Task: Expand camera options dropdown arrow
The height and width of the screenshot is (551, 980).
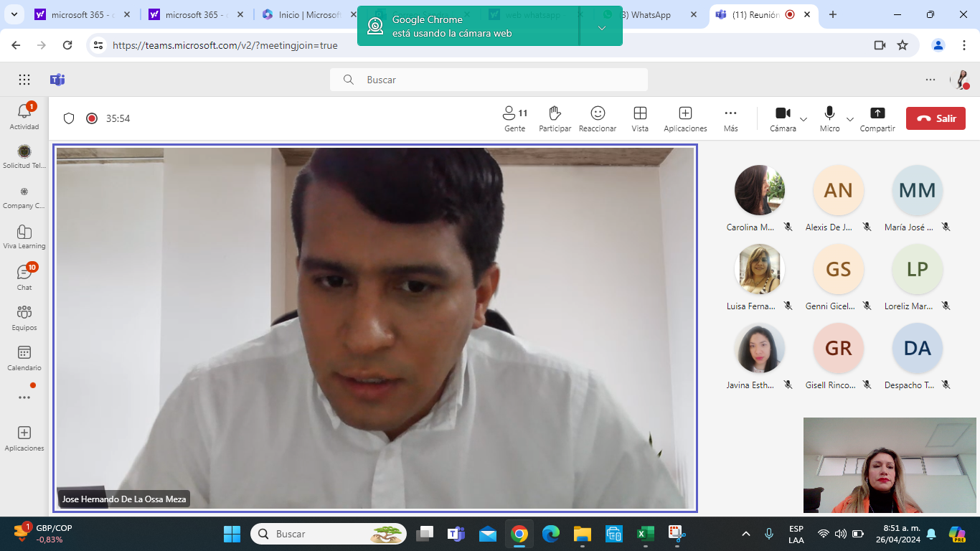Action: click(804, 119)
